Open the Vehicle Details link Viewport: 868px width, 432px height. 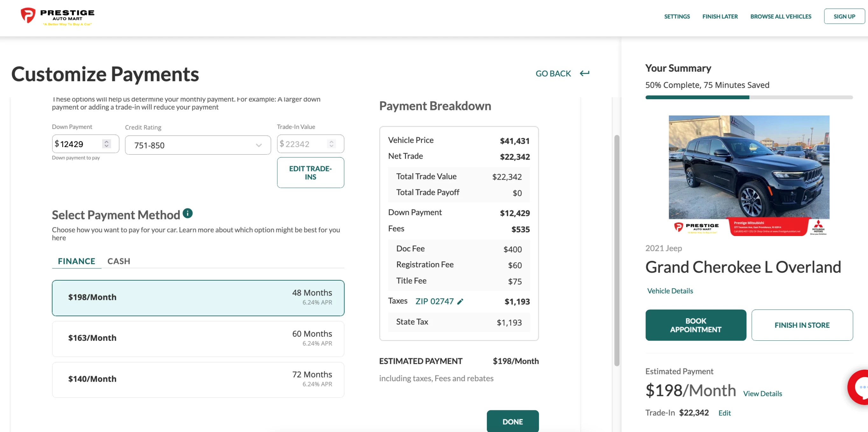pyautogui.click(x=670, y=291)
